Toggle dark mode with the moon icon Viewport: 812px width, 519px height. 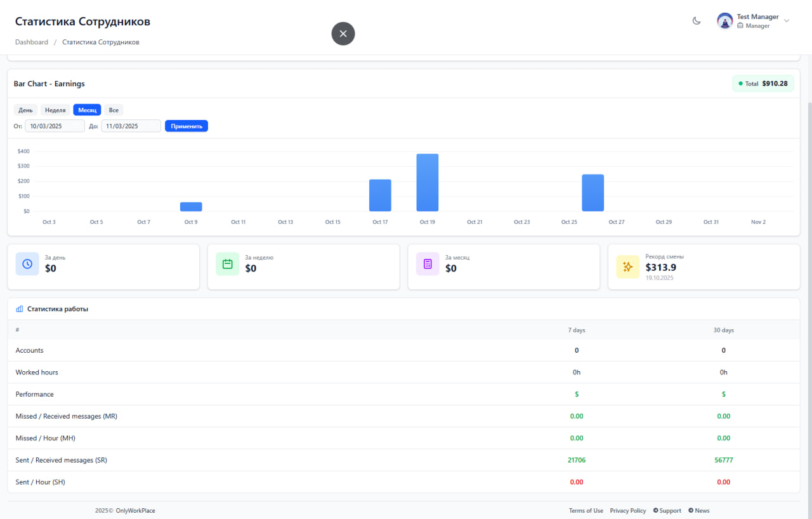(x=696, y=20)
